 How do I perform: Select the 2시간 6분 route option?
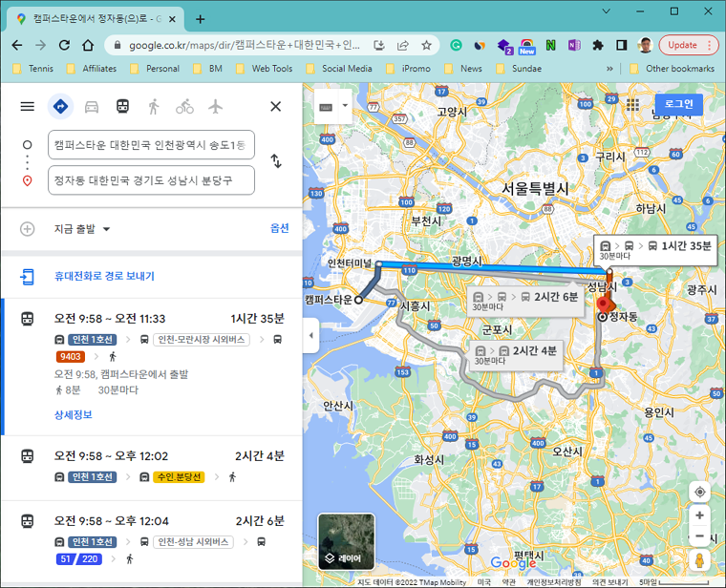tap(152, 540)
